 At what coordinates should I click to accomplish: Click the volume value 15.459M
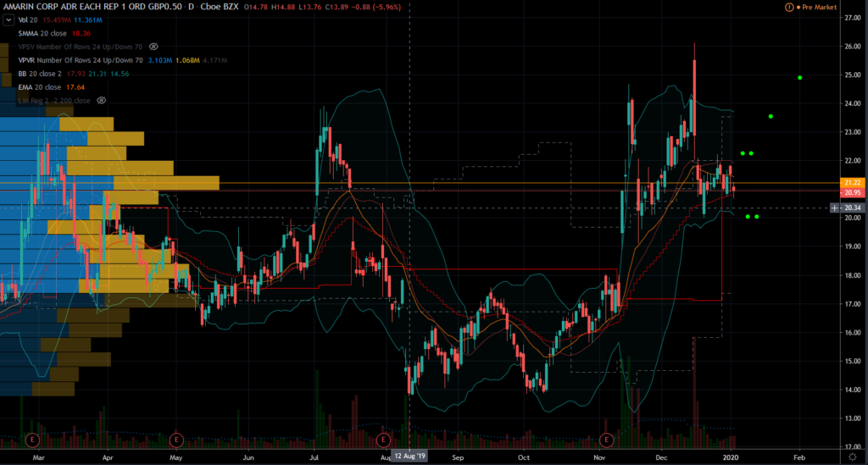click(56, 20)
